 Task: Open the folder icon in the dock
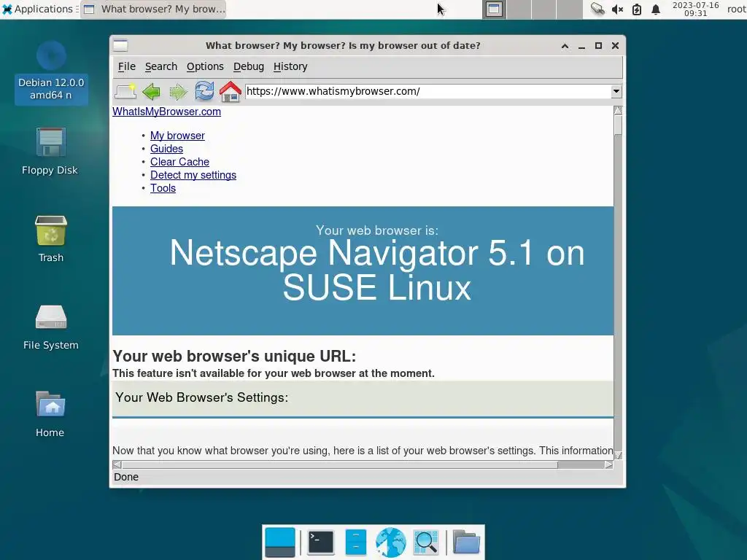pyautogui.click(x=466, y=542)
